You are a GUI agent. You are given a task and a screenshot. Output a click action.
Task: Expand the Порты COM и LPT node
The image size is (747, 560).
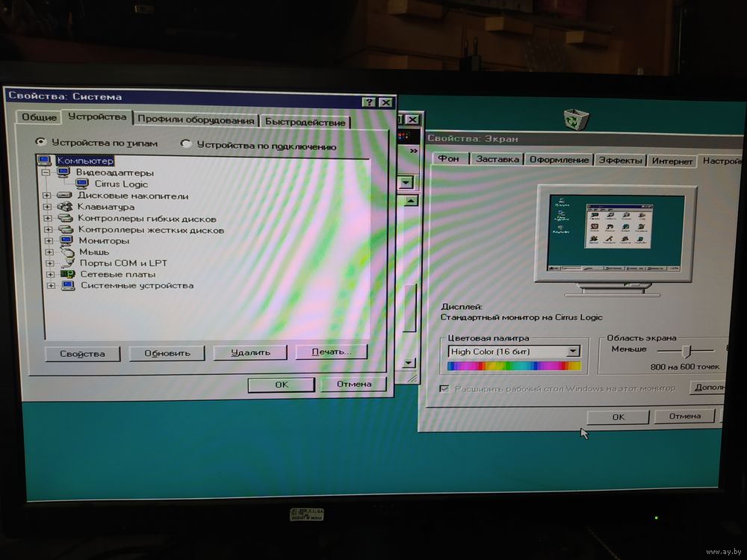click(49, 263)
